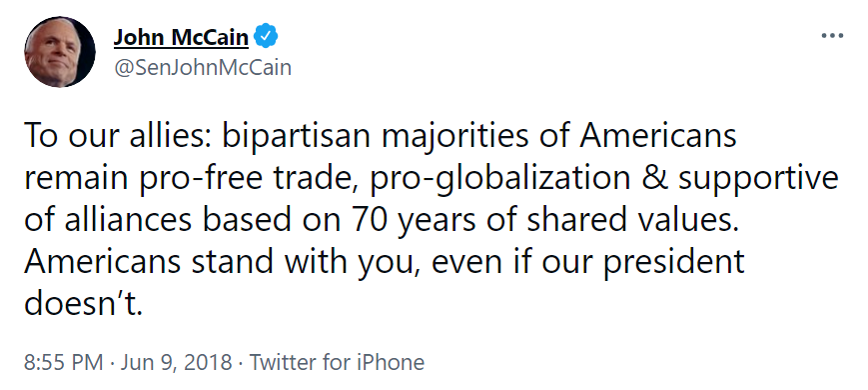Click the phrase "Americans stand with you"
868x390 pixels.
click(219, 262)
